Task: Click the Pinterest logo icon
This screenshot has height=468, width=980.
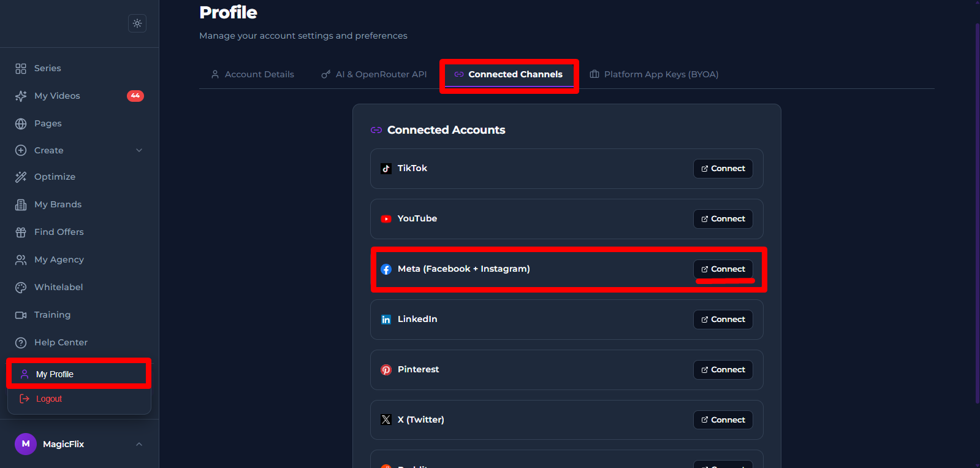Action: point(386,370)
